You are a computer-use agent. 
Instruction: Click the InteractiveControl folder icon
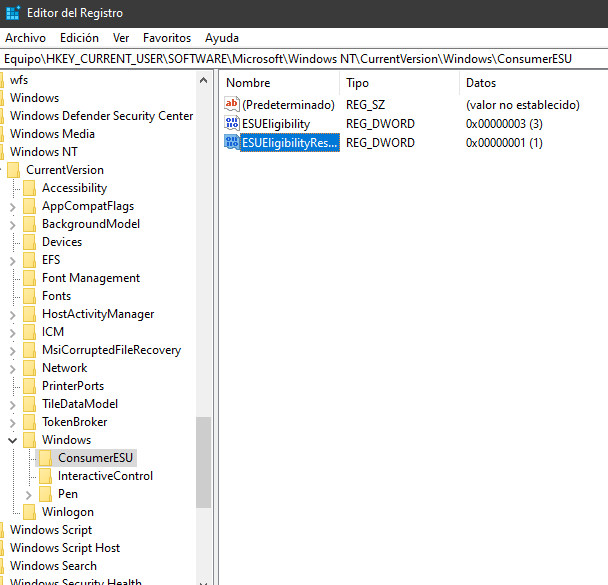tap(45, 476)
